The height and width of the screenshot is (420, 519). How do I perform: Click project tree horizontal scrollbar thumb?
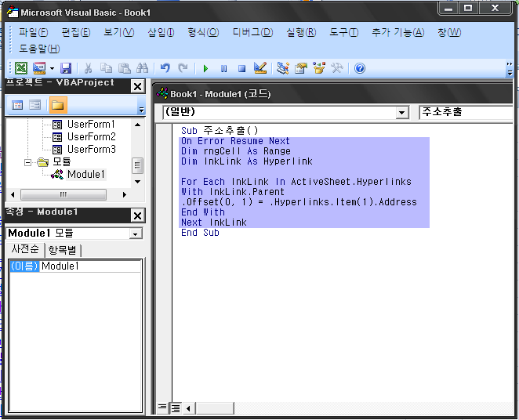pos(64,194)
